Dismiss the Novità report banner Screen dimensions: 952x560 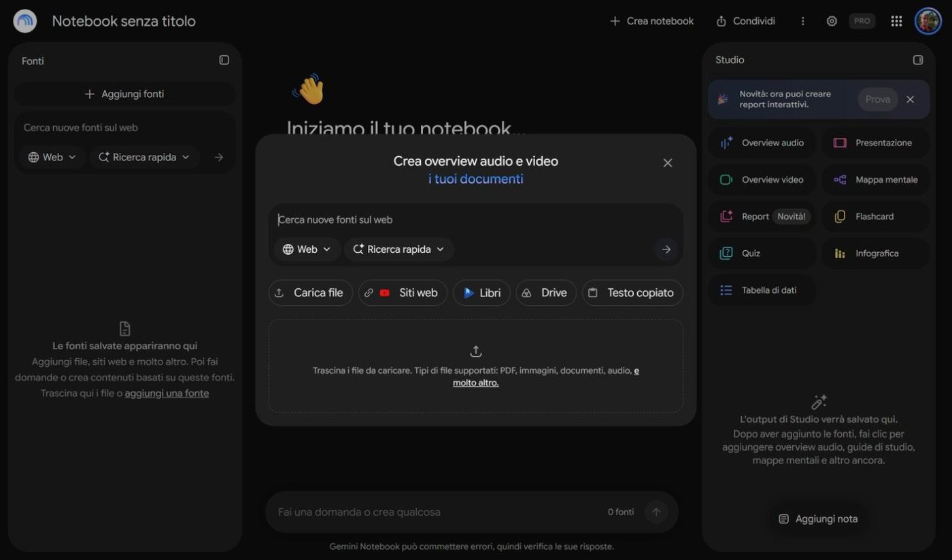911,99
